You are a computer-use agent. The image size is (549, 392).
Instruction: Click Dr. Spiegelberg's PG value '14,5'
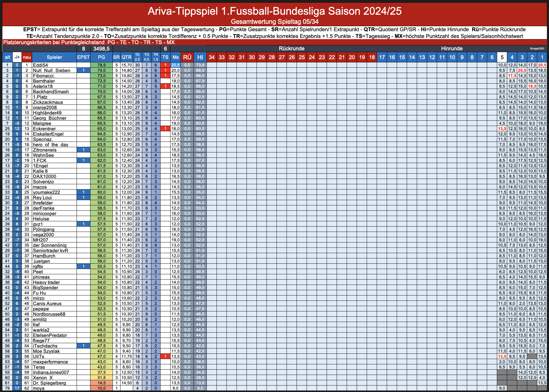(x=101, y=383)
